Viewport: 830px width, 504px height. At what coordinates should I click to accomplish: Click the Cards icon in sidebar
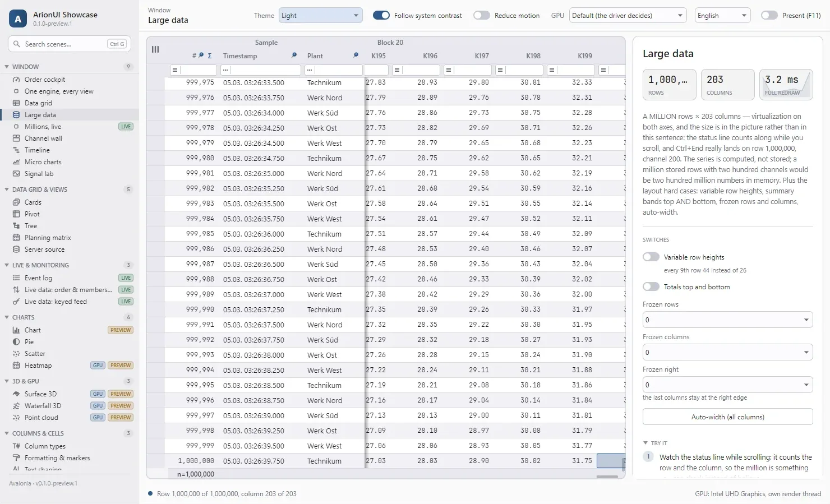click(16, 202)
